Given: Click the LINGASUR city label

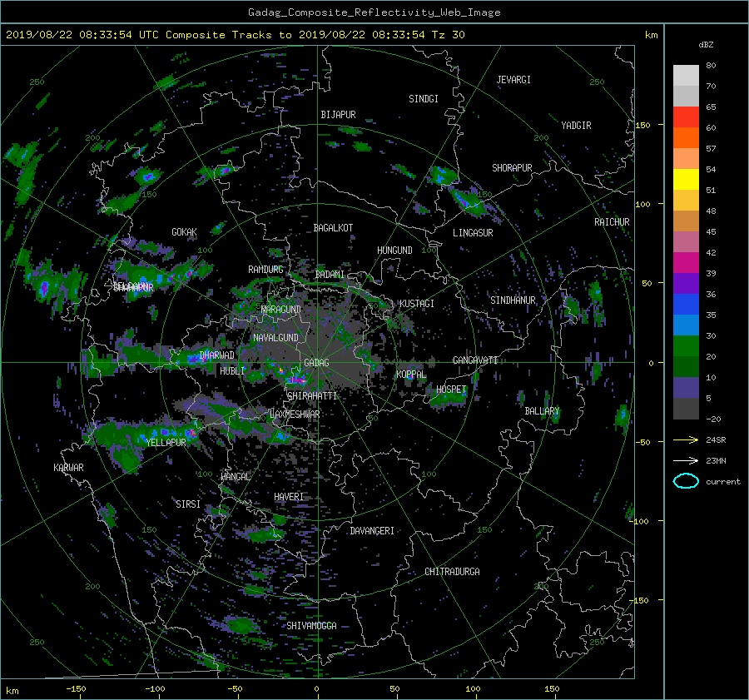Looking at the screenshot, I should (x=473, y=233).
